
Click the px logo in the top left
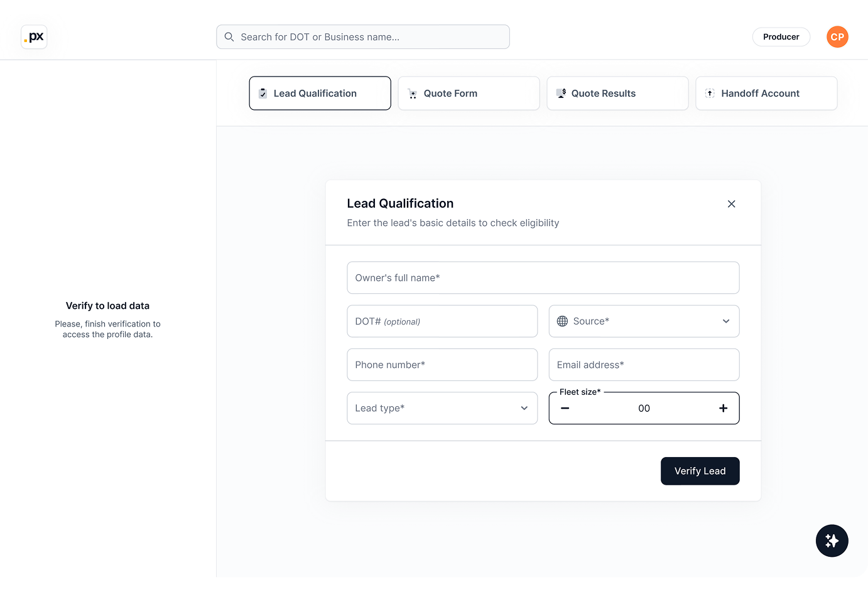point(34,36)
